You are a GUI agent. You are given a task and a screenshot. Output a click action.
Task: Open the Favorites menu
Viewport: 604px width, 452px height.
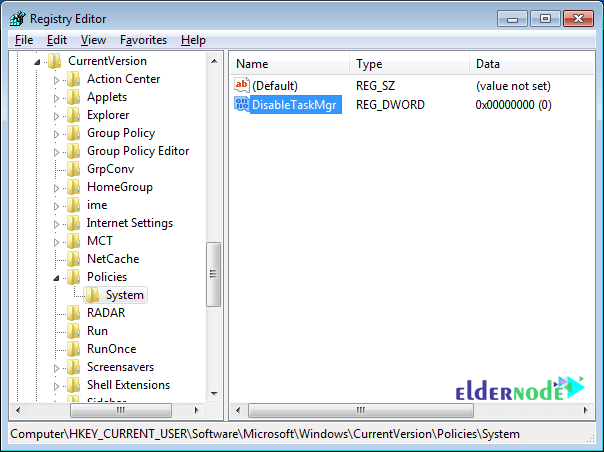[x=143, y=40]
